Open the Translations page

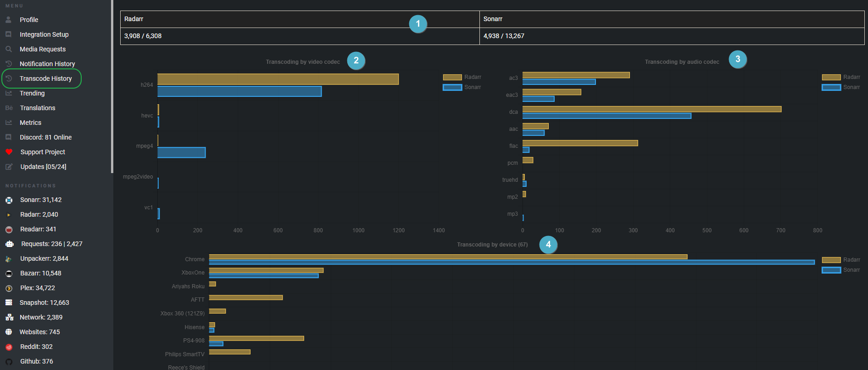[38, 108]
